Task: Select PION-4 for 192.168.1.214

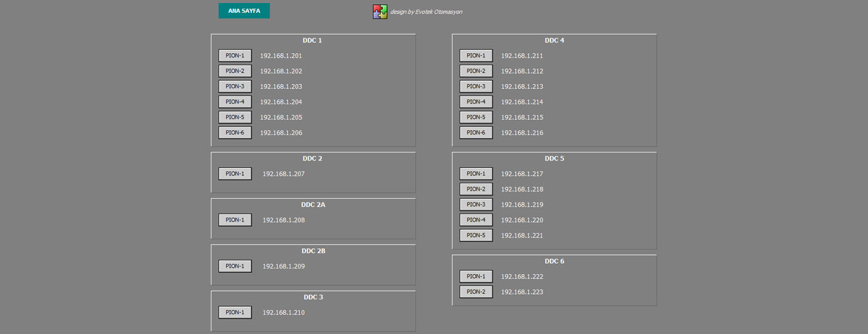Action: [x=476, y=102]
